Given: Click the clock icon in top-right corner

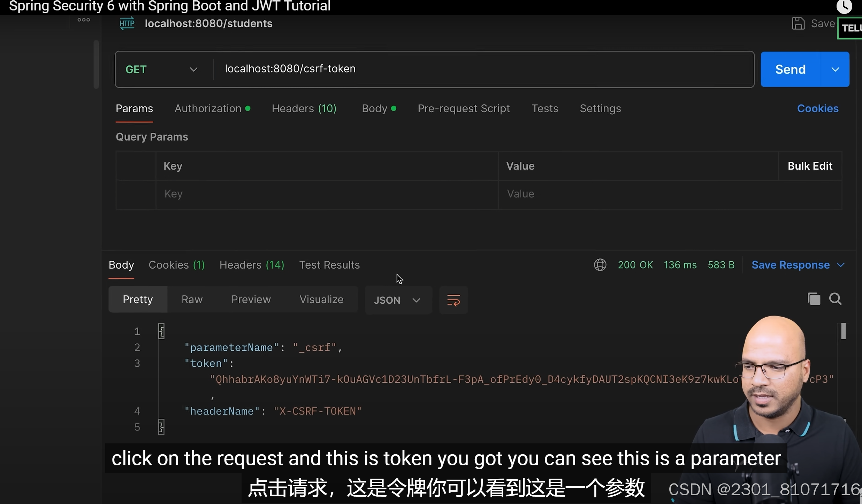Looking at the screenshot, I should click(x=844, y=6).
